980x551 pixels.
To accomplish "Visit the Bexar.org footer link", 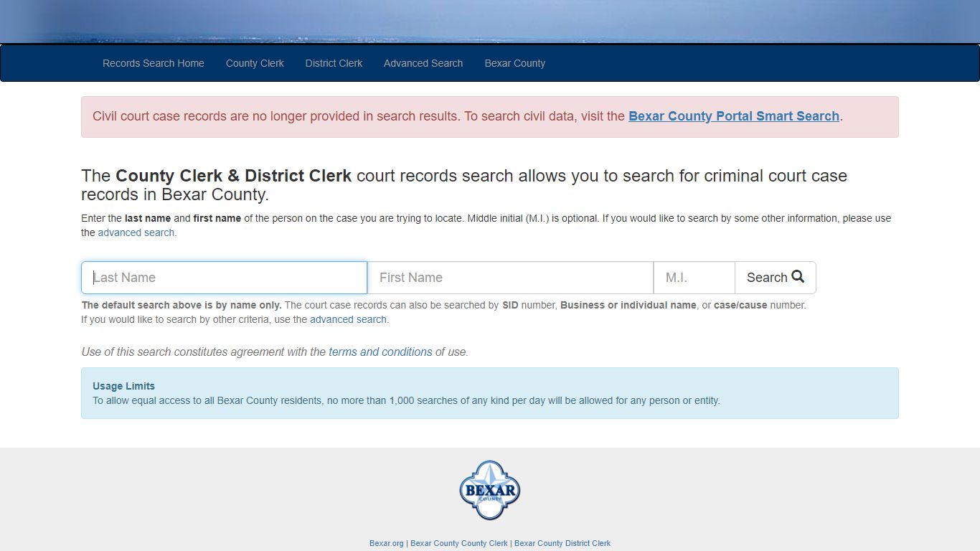I will click(386, 543).
